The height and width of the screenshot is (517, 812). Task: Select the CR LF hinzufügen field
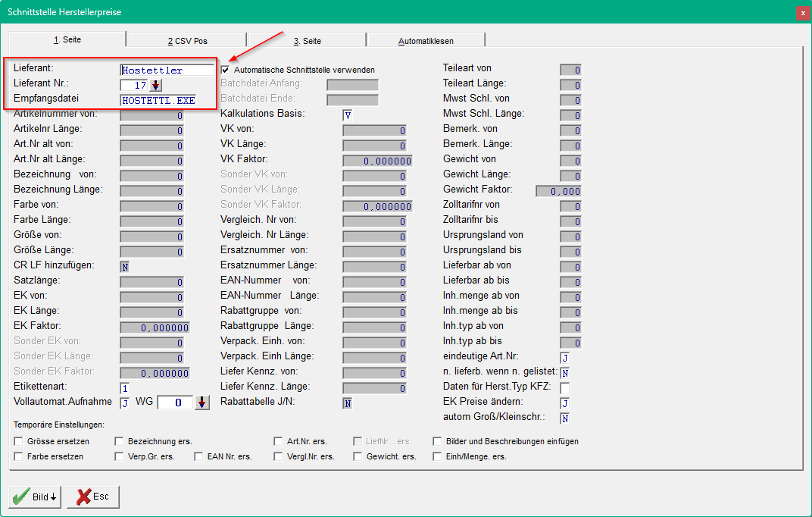pyautogui.click(x=125, y=268)
